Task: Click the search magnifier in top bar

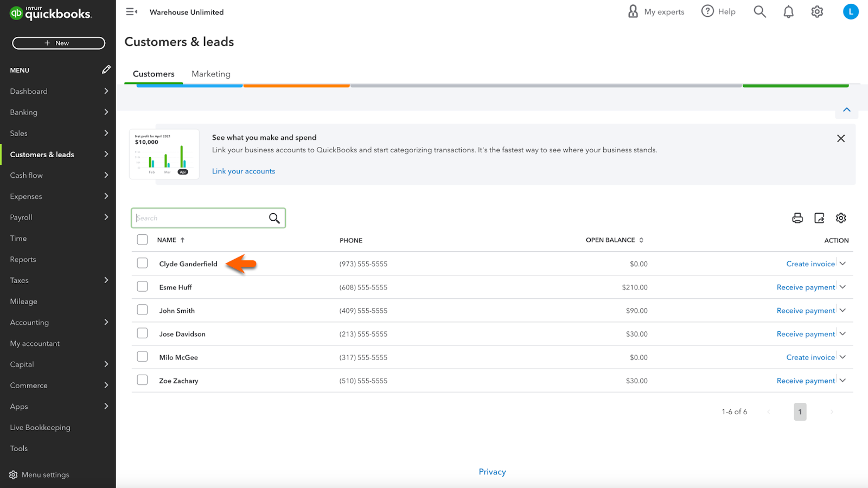Action: [759, 12]
